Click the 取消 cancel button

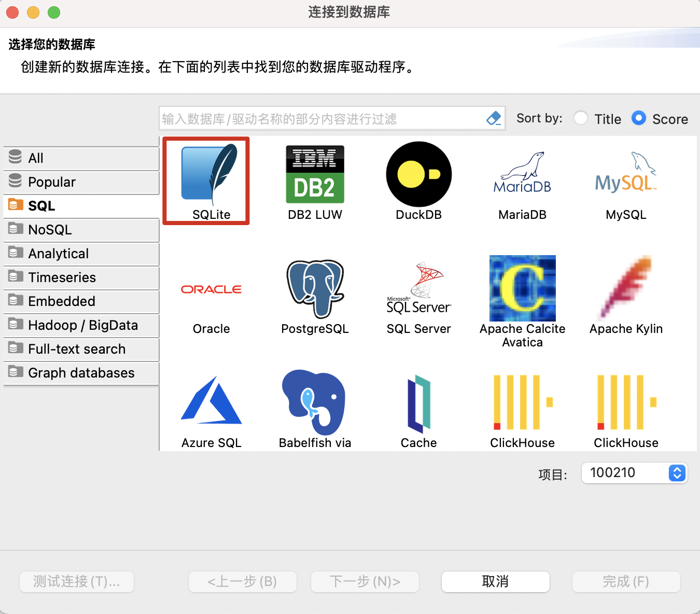click(495, 582)
